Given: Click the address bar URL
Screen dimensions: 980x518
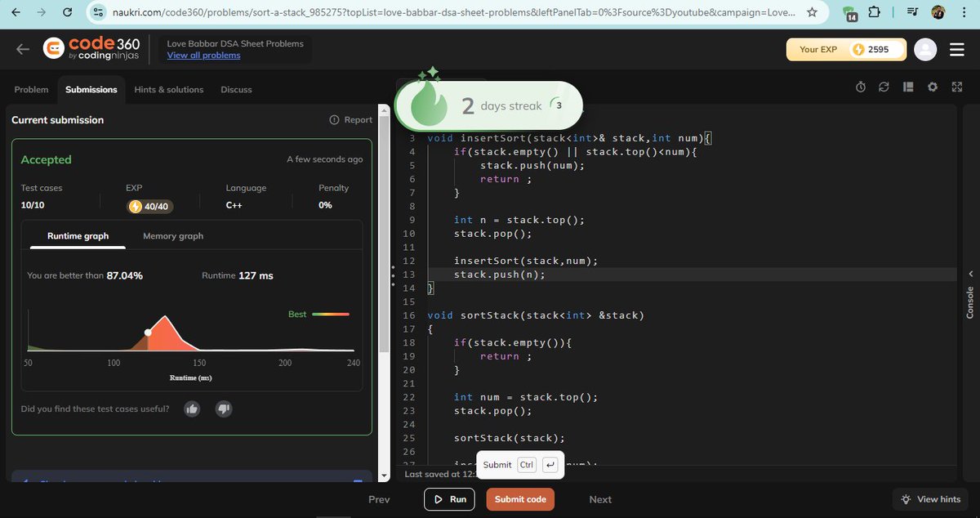Looking at the screenshot, I should pyautogui.click(x=453, y=12).
